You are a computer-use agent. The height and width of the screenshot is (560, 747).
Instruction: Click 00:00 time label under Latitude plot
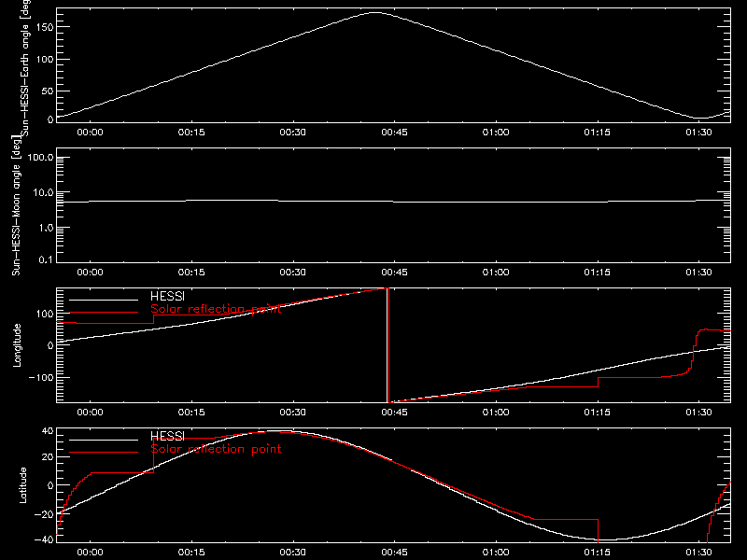[90, 553]
